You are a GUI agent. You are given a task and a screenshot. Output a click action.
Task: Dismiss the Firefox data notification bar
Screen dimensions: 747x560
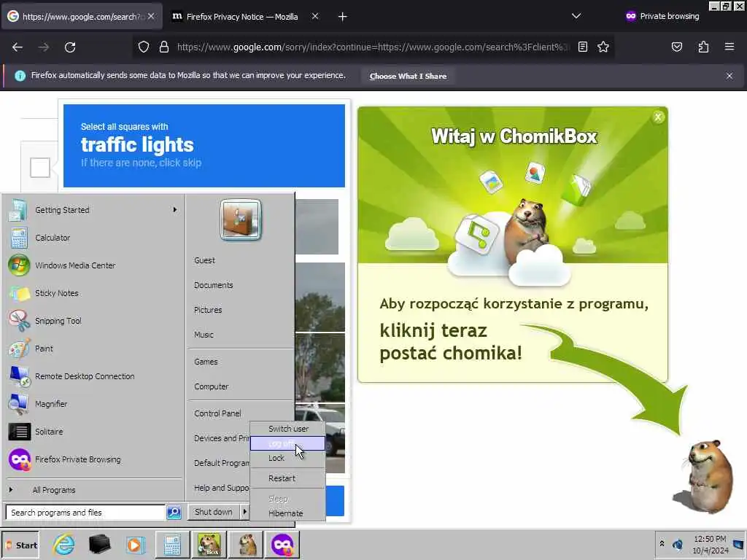[x=729, y=76]
